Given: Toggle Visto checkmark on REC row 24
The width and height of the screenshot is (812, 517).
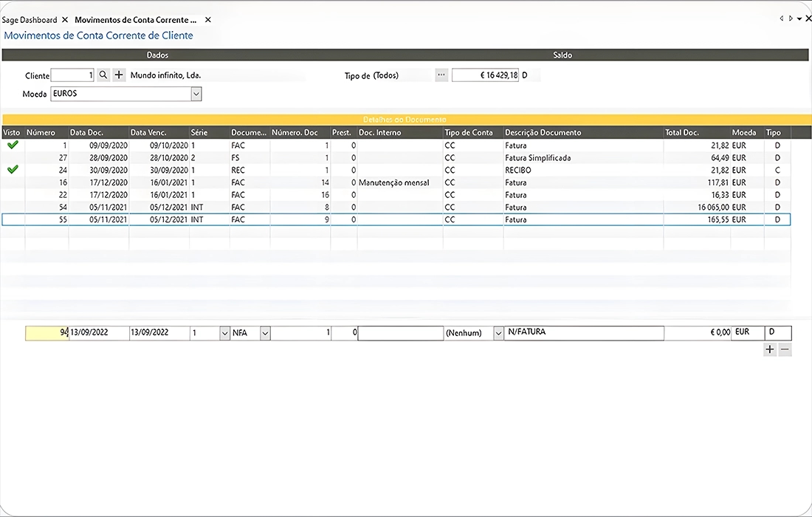Looking at the screenshot, I should click(13, 169).
